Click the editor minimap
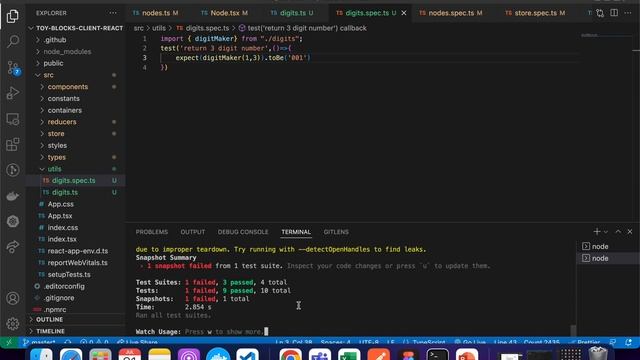This screenshot has width=640, height=360. click(x=606, y=36)
